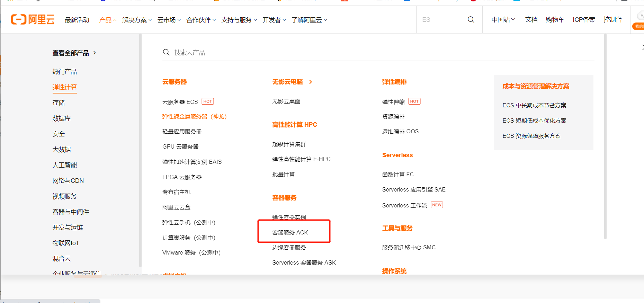Click the magnifier icon beside 搜索云产品
Screen dimensions: 644x303
[166, 52]
